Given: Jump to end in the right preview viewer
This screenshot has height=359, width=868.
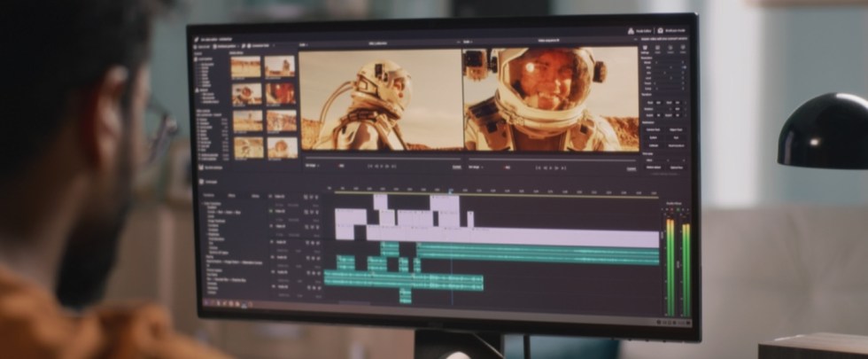Looking at the screenshot, I should [563, 168].
